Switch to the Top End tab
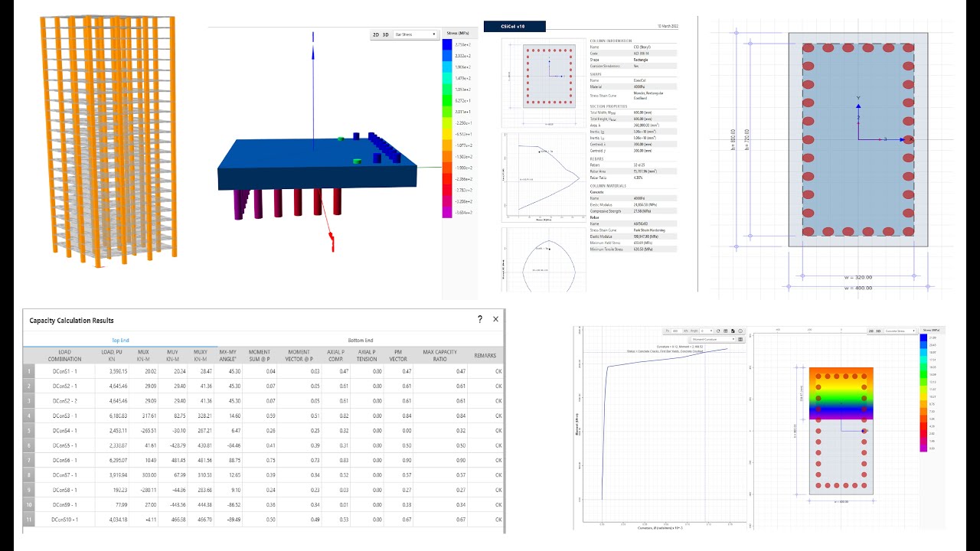 coord(120,341)
